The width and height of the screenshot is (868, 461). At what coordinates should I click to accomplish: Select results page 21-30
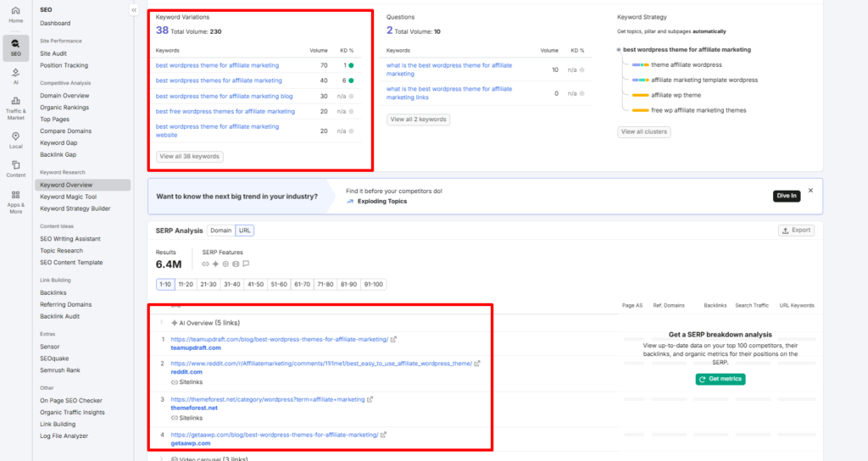(x=209, y=285)
